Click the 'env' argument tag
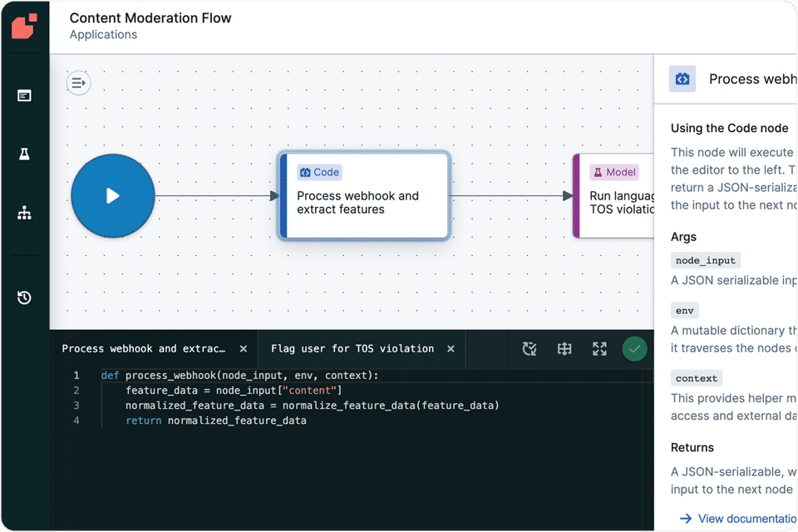The height and width of the screenshot is (532, 798). click(x=684, y=310)
